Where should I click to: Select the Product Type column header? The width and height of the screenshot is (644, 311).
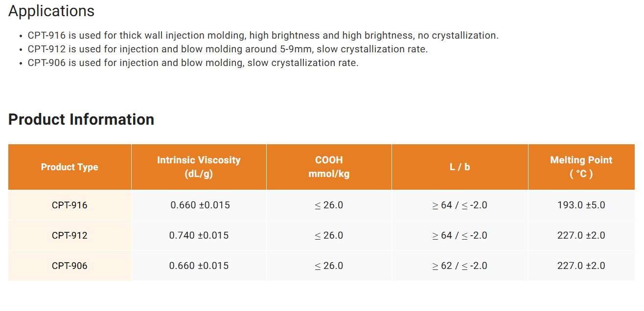click(69, 167)
